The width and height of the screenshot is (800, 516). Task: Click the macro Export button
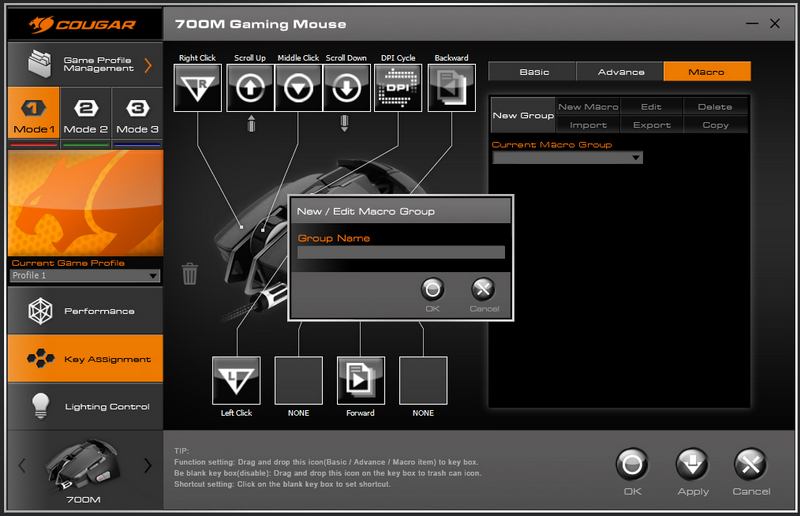point(651,125)
